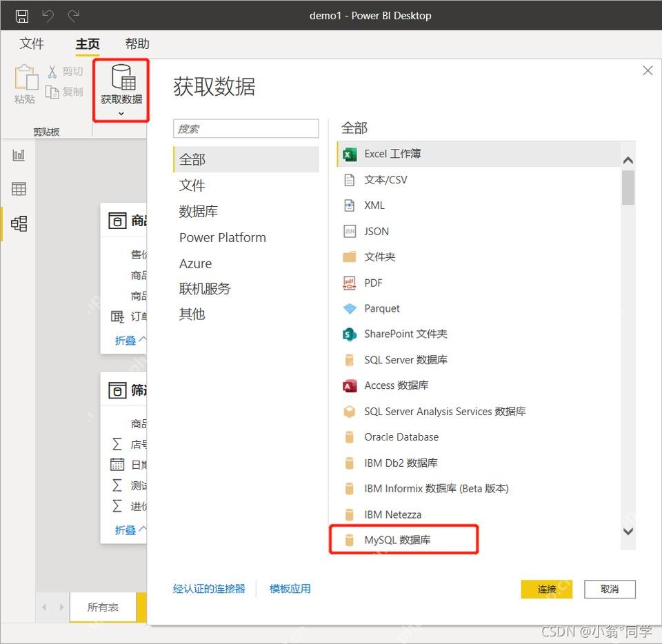
Task: Switch to Data table view icon
Action: (19, 189)
